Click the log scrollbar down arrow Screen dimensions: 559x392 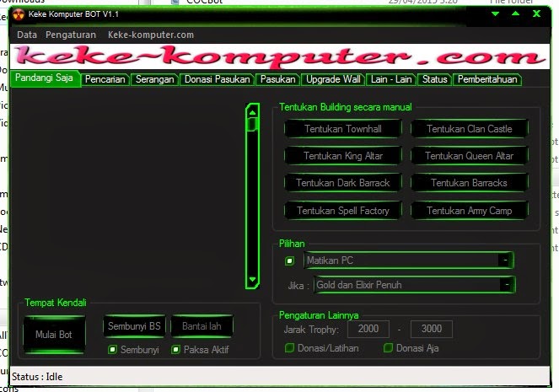click(252, 280)
